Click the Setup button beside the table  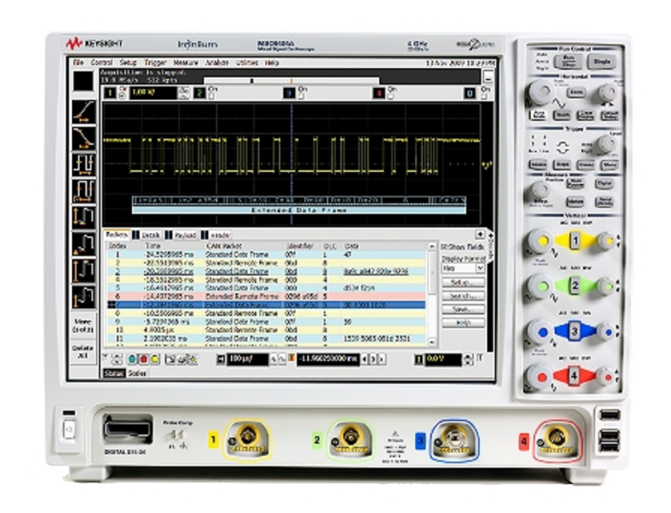tap(463, 282)
